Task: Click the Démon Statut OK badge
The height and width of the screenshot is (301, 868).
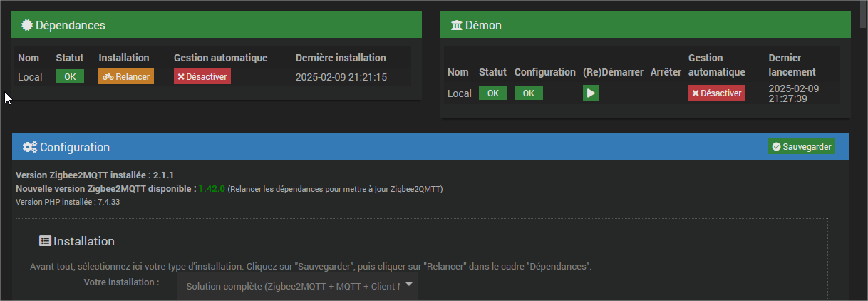Action: click(x=493, y=93)
